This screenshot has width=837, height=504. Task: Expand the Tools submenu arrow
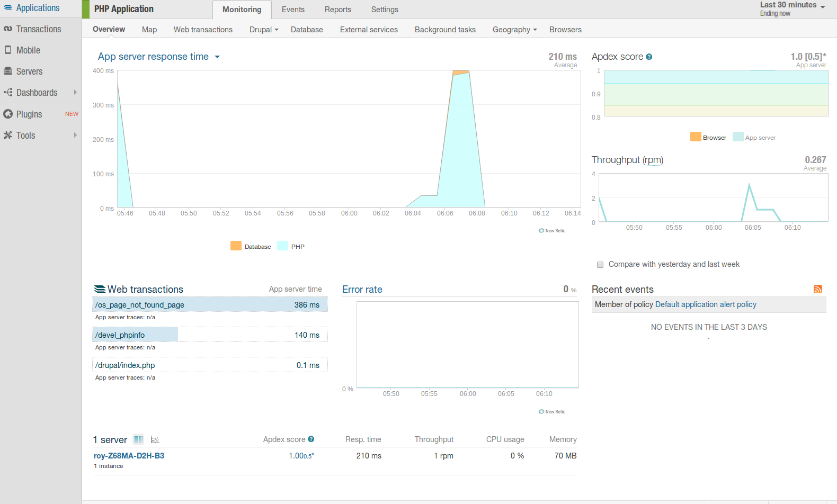point(75,135)
